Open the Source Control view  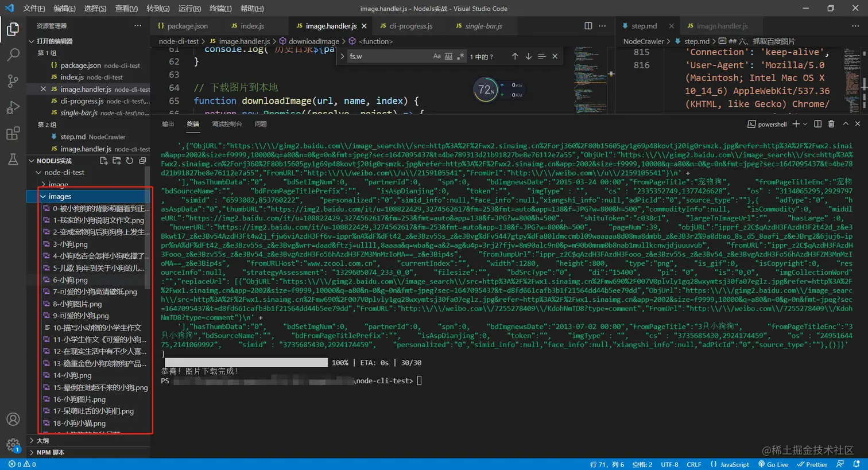click(x=13, y=81)
